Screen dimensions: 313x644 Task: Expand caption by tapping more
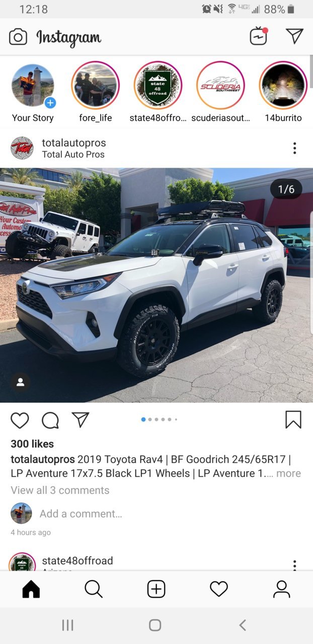pyautogui.click(x=288, y=473)
